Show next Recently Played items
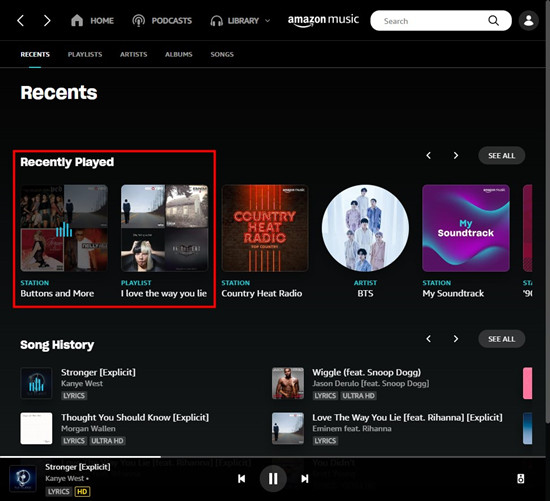Screen dimensions: 550x501 pos(456,155)
